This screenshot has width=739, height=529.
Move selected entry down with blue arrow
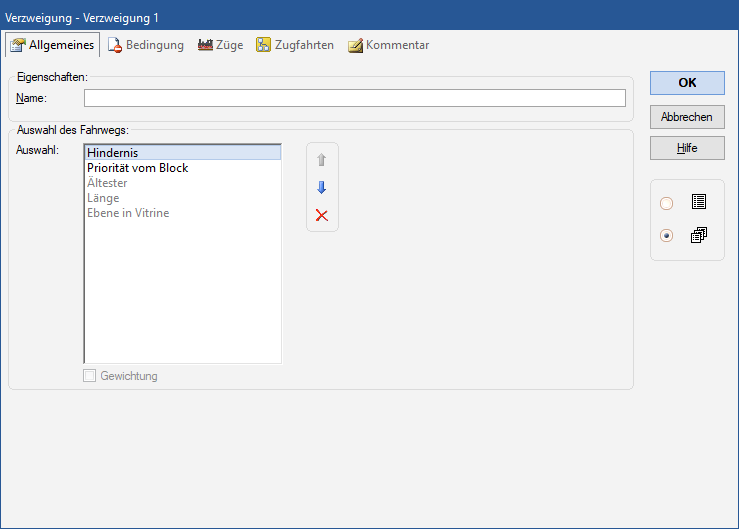(321, 188)
